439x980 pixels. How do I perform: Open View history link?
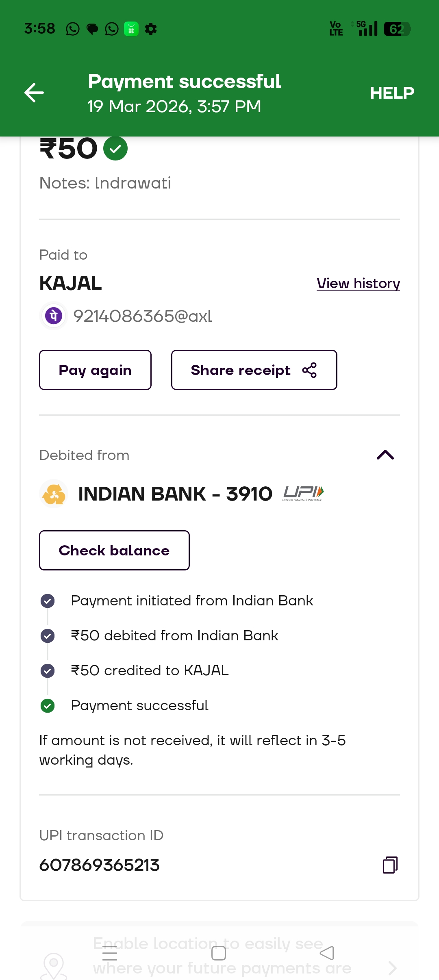(358, 283)
